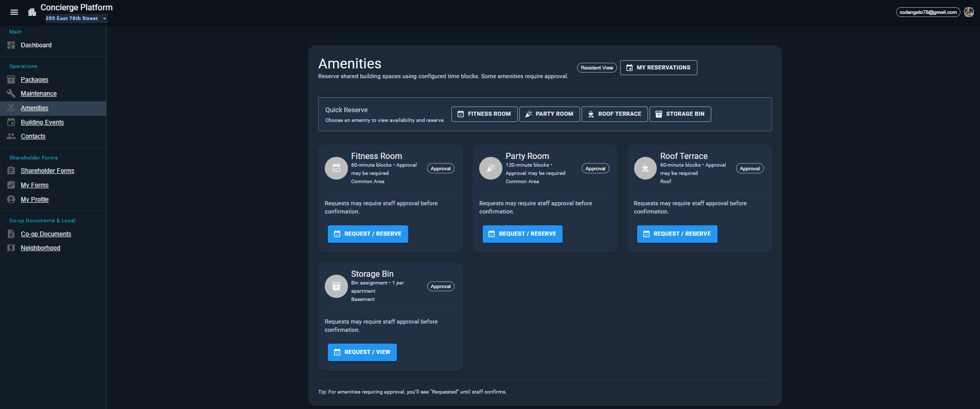Click Request / View for Storage Bin
This screenshot has width=980, height=409.
[362, 352]
